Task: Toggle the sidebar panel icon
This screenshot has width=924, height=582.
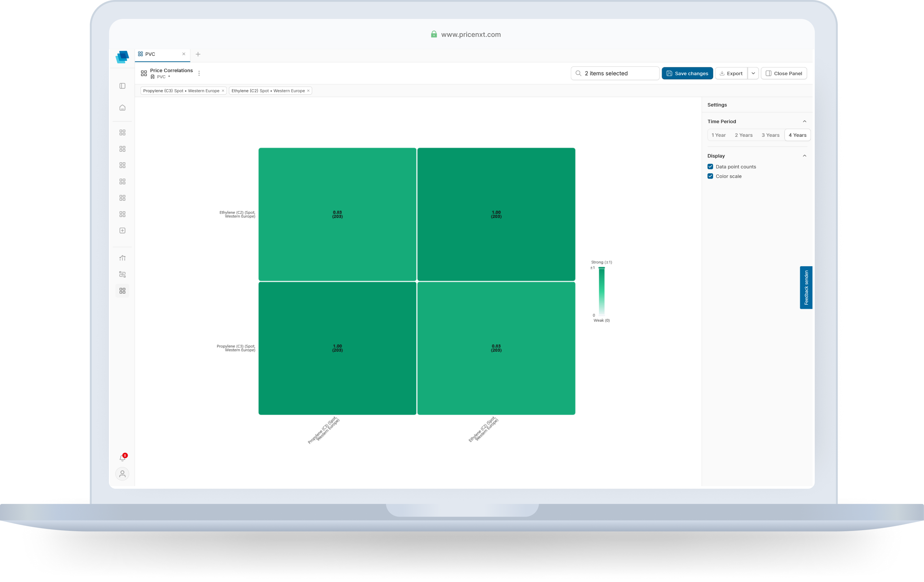Action: tap(123, 86)
